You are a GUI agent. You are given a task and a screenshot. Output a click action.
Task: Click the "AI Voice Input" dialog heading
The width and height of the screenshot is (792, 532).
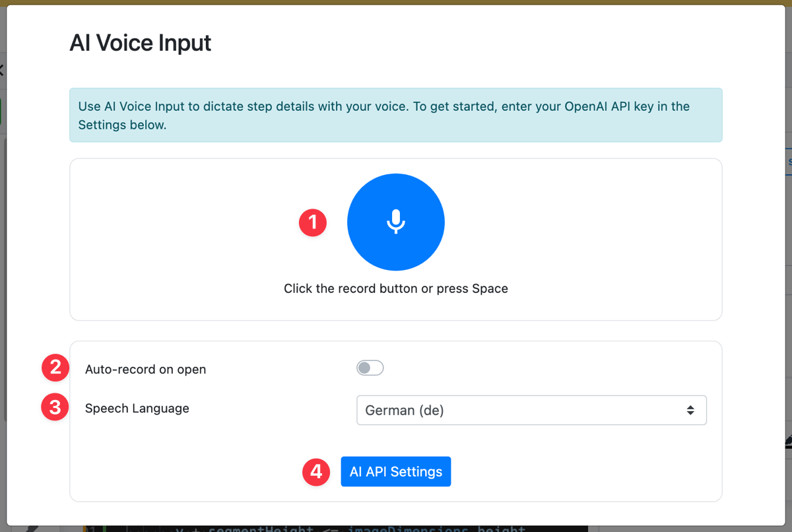coord(141,44)
